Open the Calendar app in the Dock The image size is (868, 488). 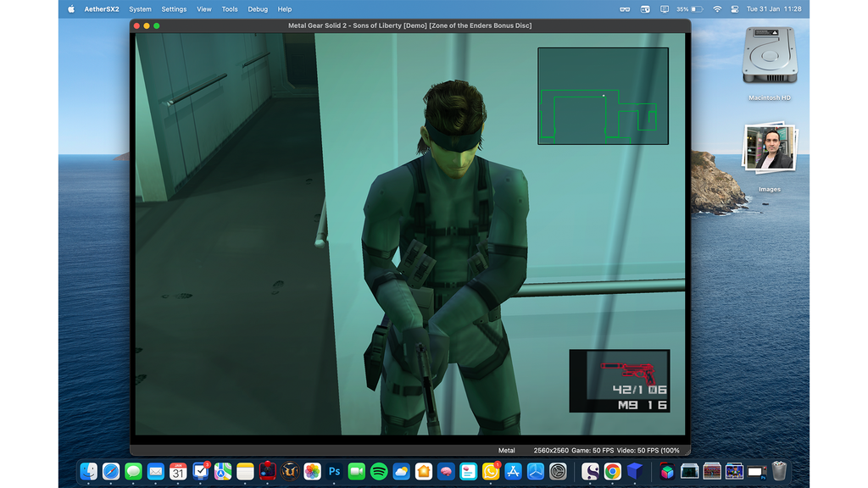(x=177, y=472)
